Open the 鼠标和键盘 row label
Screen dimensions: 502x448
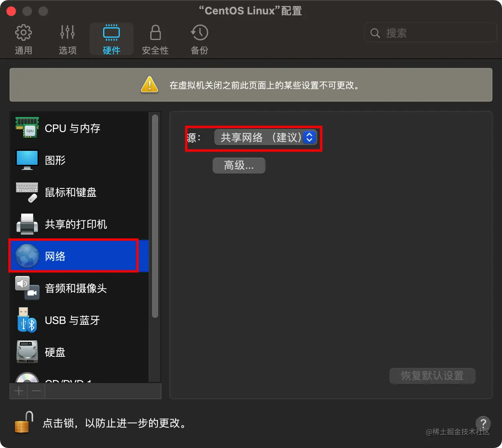[x=71, y=192]
